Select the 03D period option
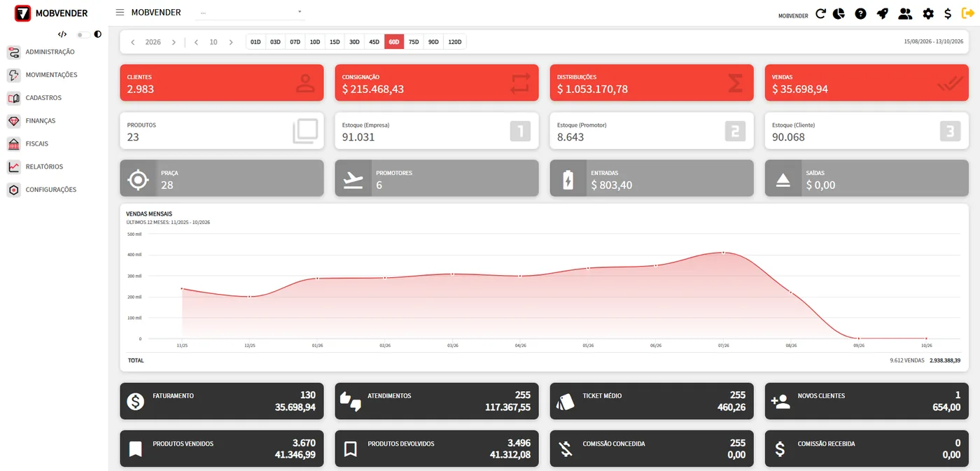 pyautogui.click(x=275, y=42)
